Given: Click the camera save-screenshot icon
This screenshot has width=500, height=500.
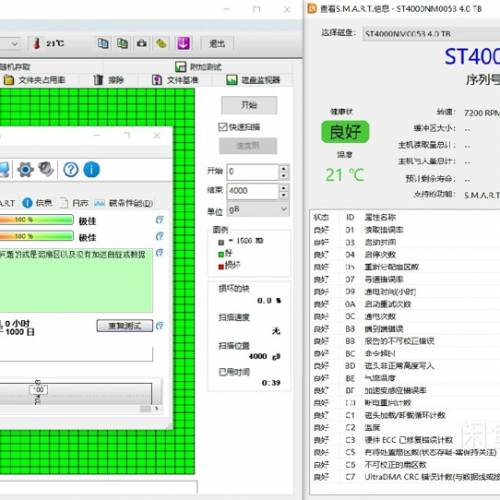Looking at the screenshot, I should click(x=142, y=43).
